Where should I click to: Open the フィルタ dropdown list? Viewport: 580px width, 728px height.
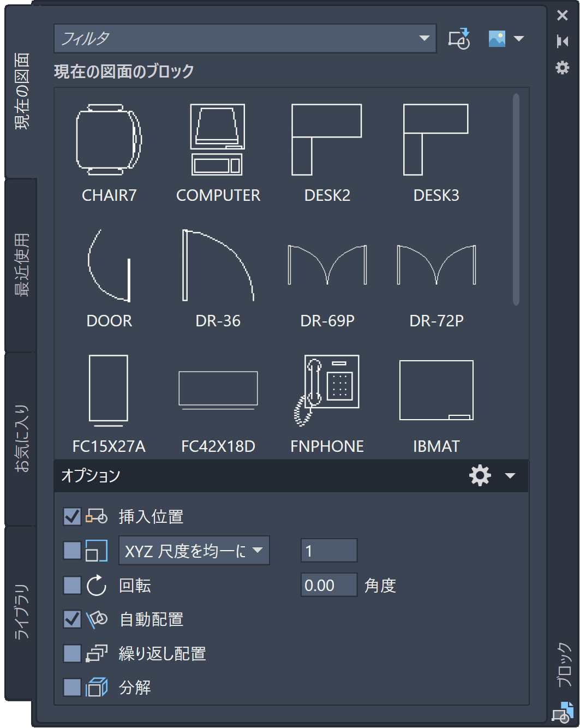point(424,39)
